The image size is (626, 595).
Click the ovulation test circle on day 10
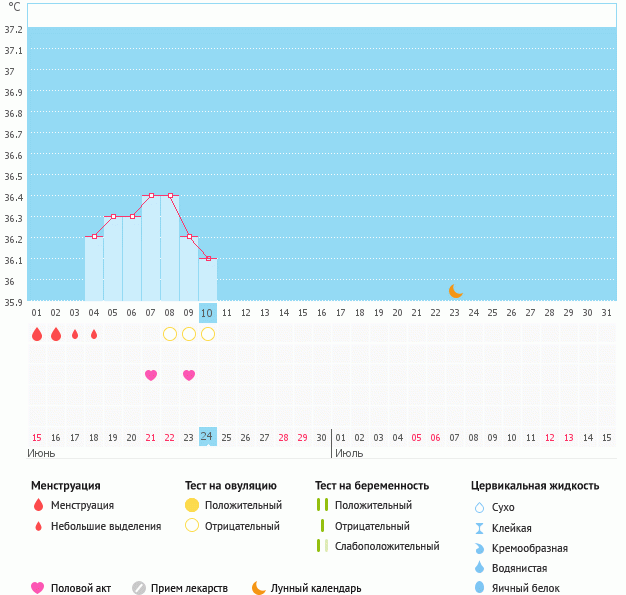tap(208, 334)
